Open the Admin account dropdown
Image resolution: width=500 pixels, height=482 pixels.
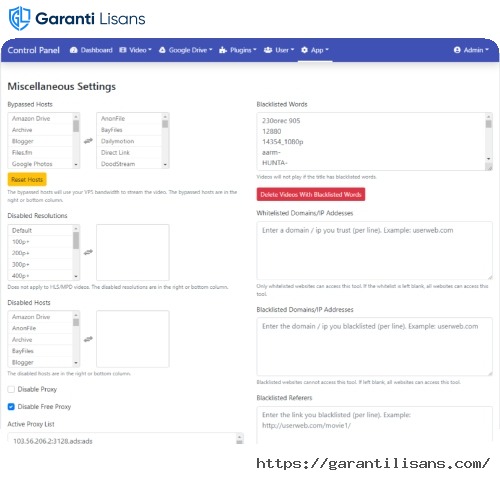(471, 50)
